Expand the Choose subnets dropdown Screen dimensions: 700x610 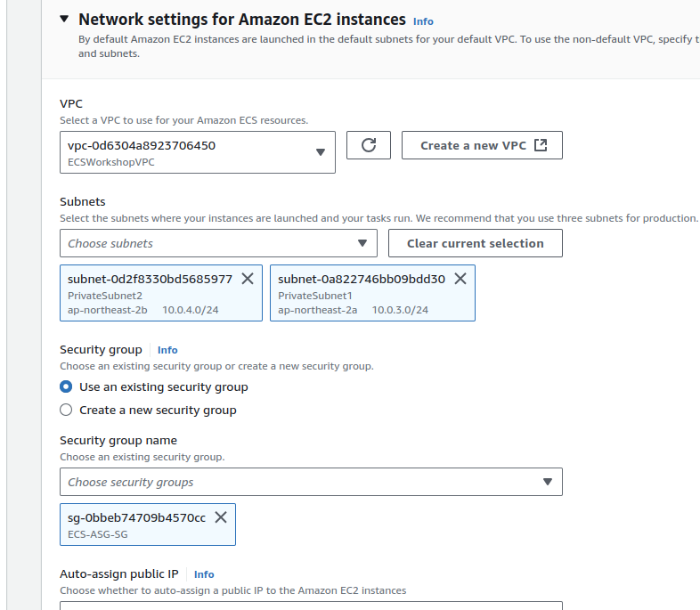point(218,243)
